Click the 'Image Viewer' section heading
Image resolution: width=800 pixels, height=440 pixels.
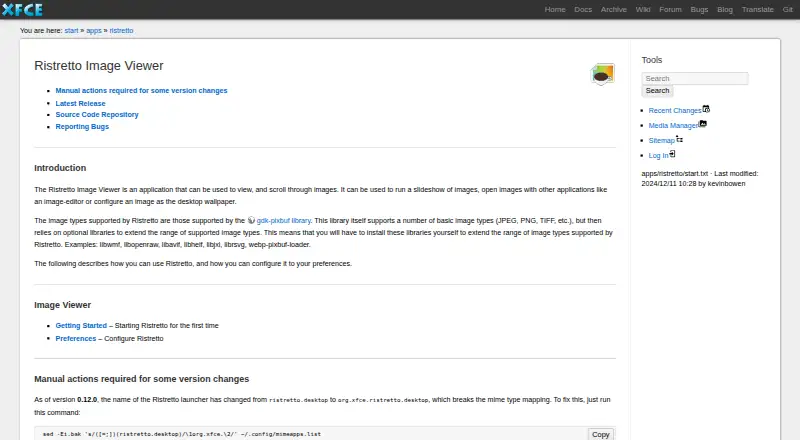[x=62, y=305]
